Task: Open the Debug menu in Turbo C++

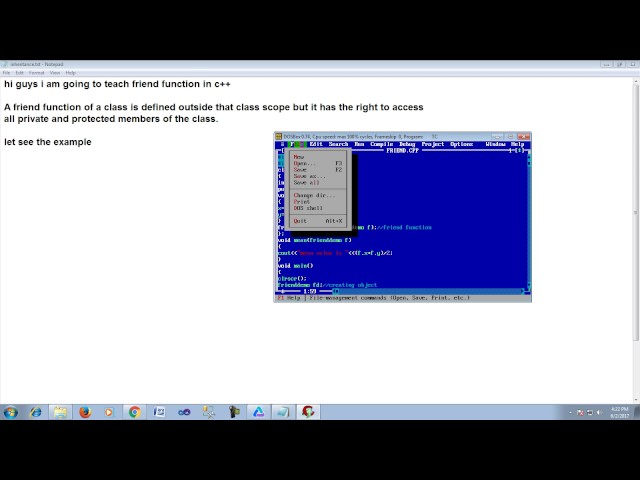Action: click(x=407, y=144)
